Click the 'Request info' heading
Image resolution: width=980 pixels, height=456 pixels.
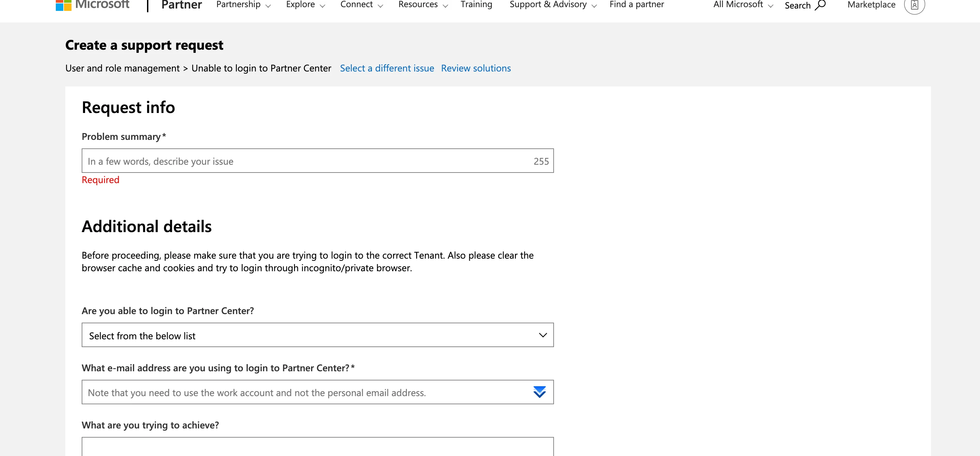pyautogui.click(x=128, y=108)
